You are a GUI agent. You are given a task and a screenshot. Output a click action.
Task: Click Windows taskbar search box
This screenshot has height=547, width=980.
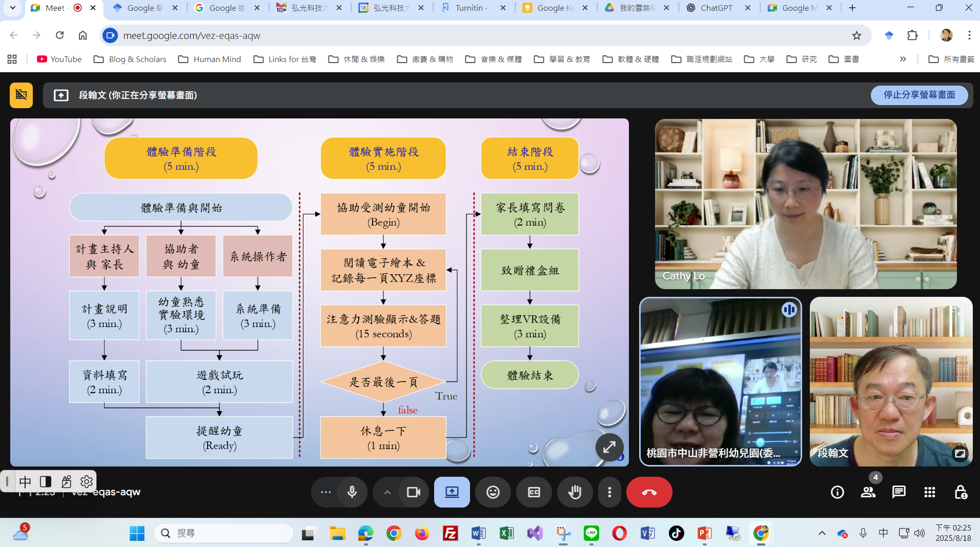[x=224, y=534]
